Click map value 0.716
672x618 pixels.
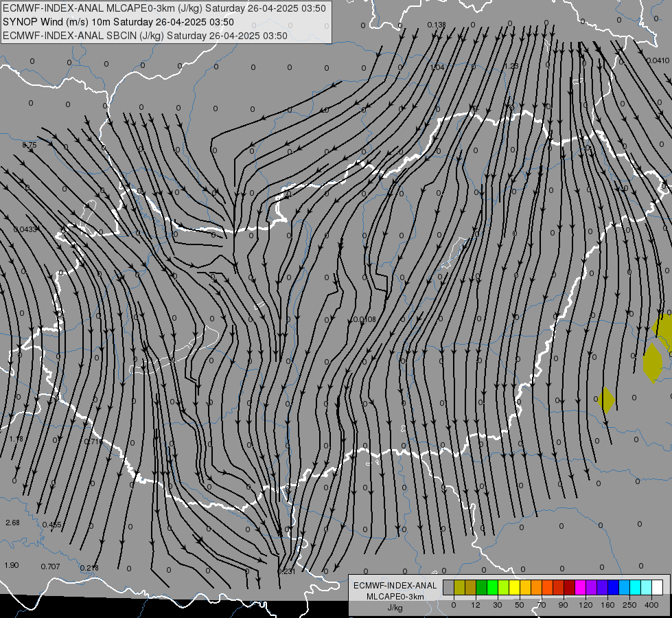coord(92,442)
